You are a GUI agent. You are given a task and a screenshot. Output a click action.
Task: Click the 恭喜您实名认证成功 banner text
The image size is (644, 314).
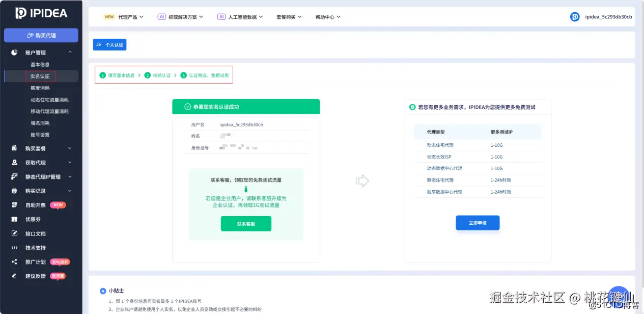click(216, 107)
